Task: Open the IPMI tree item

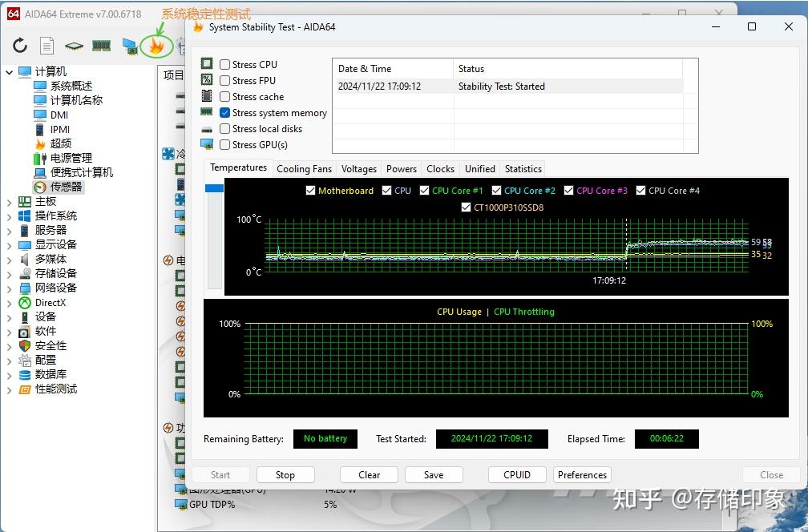Action: 60,129
